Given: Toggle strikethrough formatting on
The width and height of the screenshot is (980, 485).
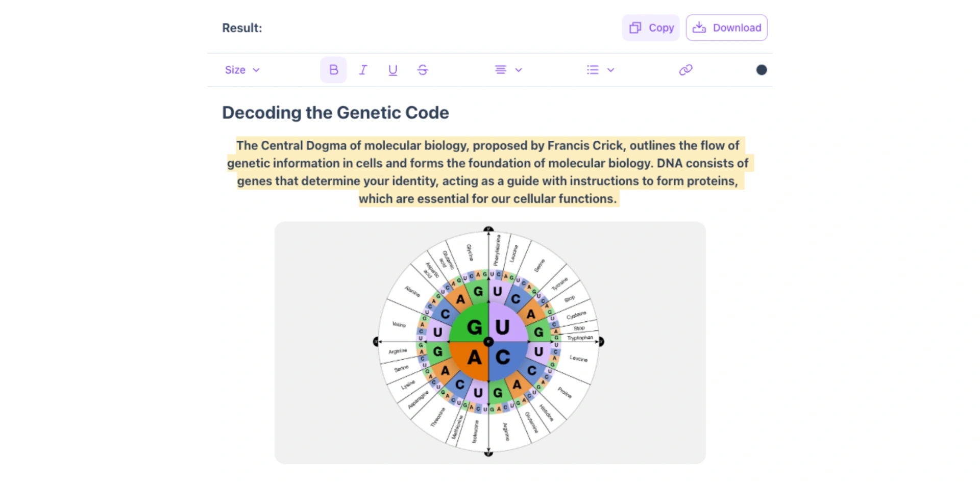Looking at the screenshot, I should click(x=422, y=70).
